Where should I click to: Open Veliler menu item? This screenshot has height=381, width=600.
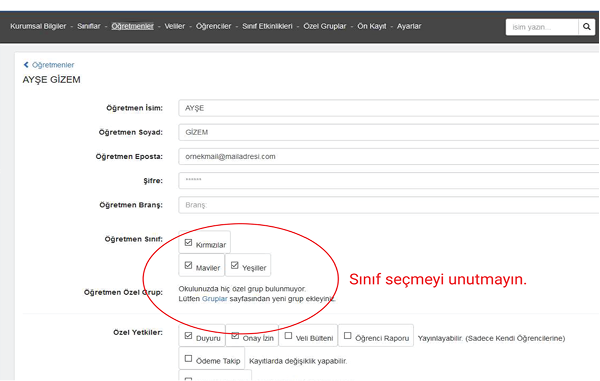[174, 26]
